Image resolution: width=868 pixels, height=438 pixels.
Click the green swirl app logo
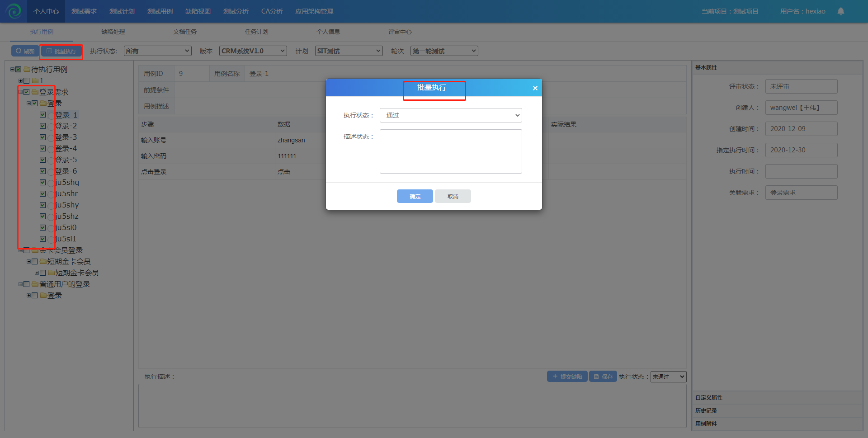[14, 11]
